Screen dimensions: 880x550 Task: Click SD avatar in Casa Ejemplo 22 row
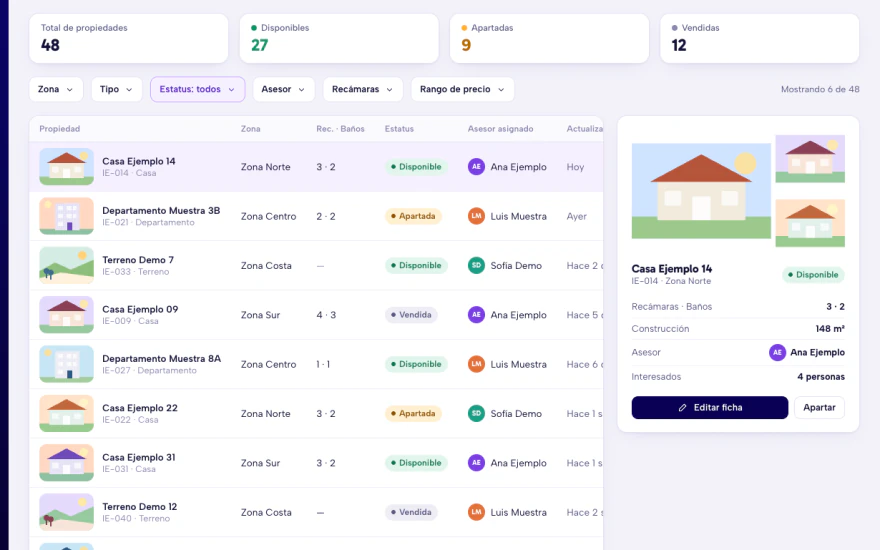coord(476,414)
